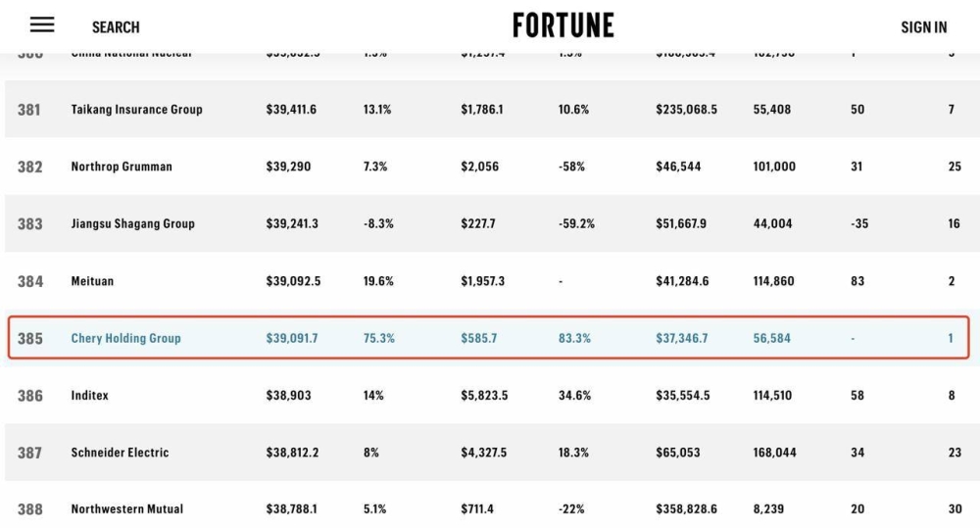
Task: Click Northrop Grumman employees value 101,000
Action: [774, 167]
